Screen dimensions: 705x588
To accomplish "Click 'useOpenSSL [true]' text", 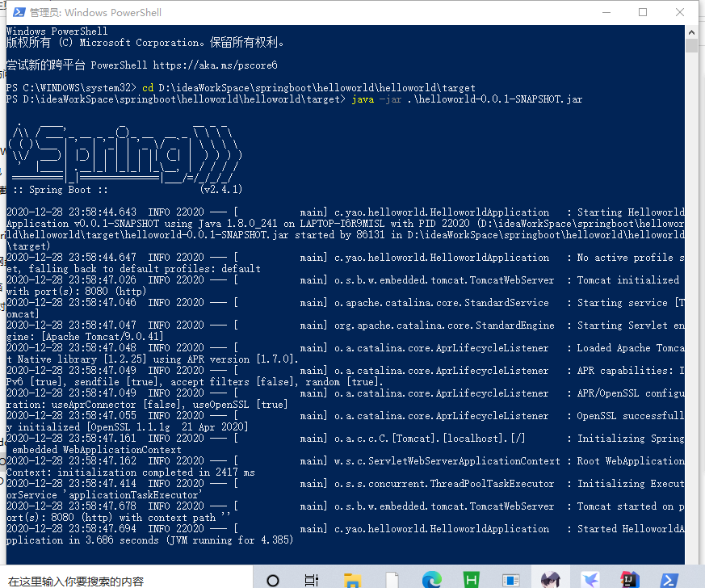I will point(241,404).
